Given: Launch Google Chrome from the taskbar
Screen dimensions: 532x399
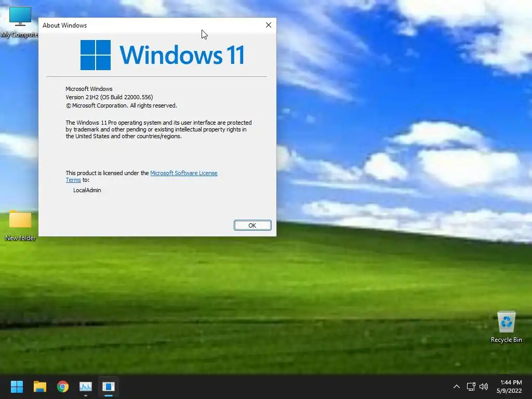Looking at the screenshot, I should 63,387.
